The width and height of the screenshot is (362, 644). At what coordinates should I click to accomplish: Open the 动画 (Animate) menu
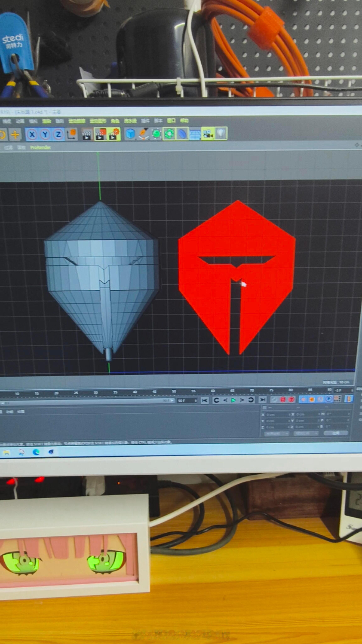point(20,122)
